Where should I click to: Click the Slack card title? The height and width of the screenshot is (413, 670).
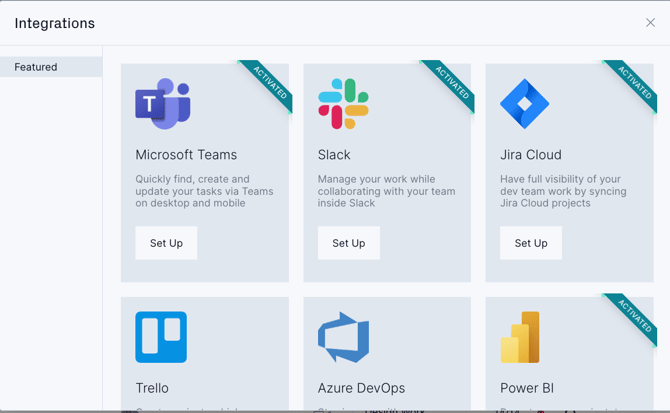334,155
